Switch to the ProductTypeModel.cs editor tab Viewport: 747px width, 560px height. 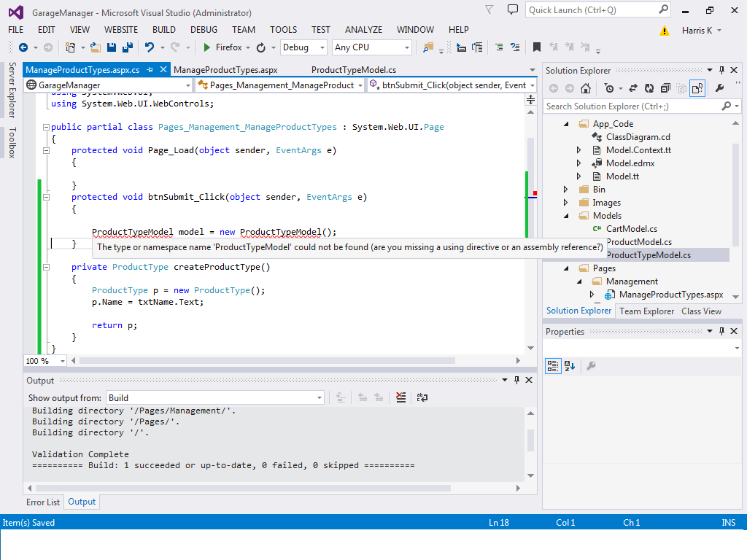(353, 70)
